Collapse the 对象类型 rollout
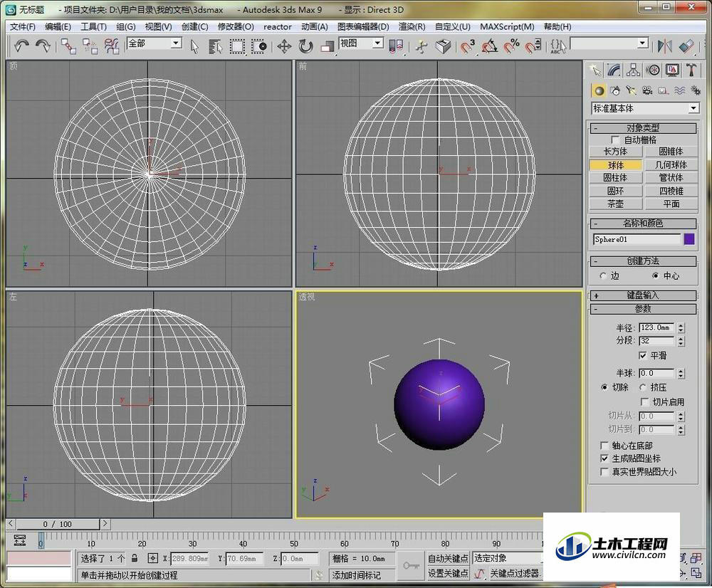Viewport: 712px width, 588px height. click(643, 128)
